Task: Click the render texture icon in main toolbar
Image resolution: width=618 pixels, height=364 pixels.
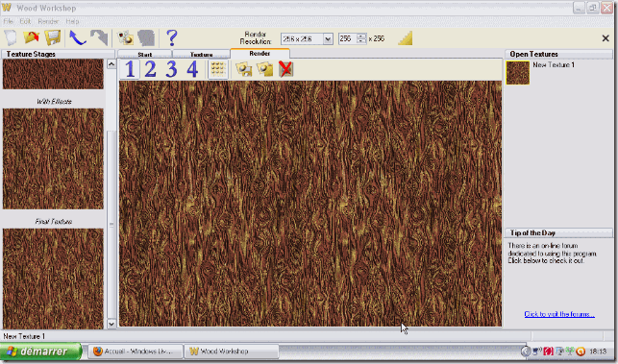Action: (x=126, y=38)
